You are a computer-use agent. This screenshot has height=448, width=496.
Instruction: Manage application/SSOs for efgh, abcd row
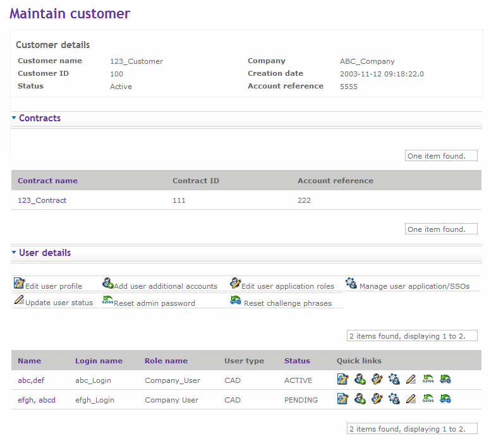[394, 399]
